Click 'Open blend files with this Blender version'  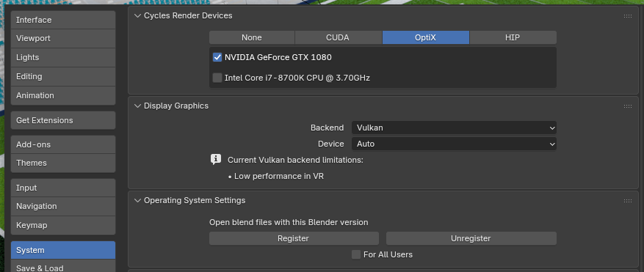click(289, 222)
